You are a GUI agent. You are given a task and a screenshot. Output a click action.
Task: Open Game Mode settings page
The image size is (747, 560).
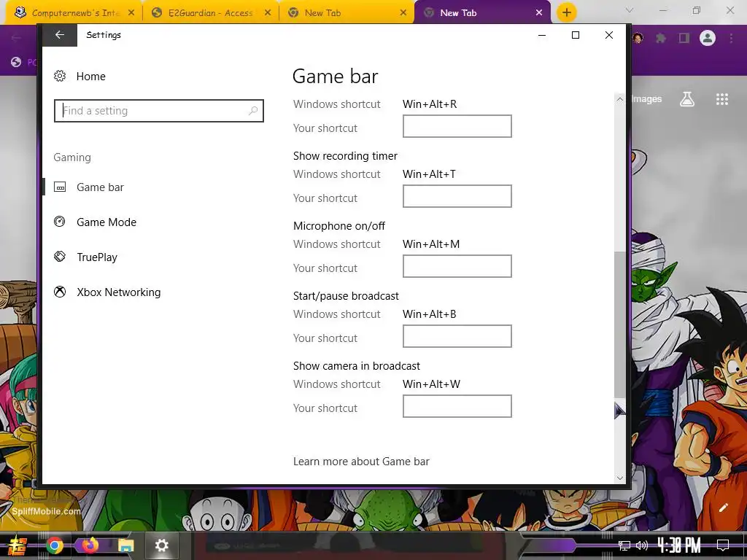tap(107, 222)
